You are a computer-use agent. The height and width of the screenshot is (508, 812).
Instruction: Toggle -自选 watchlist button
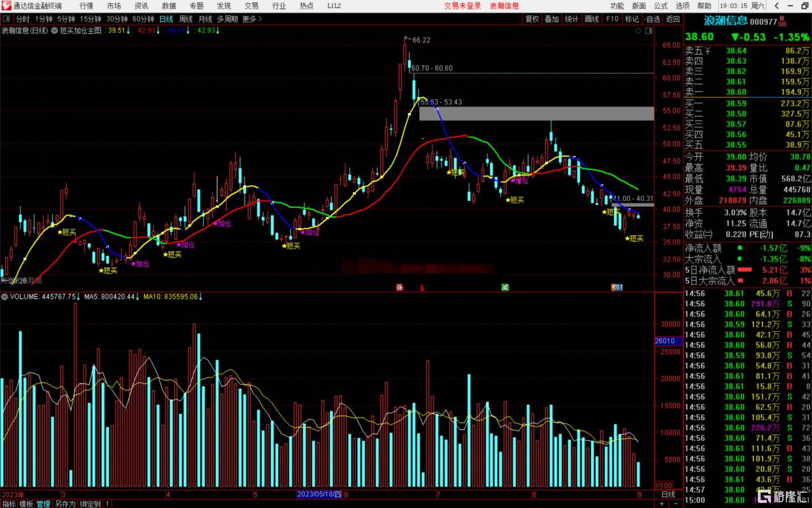pos(652,19)
